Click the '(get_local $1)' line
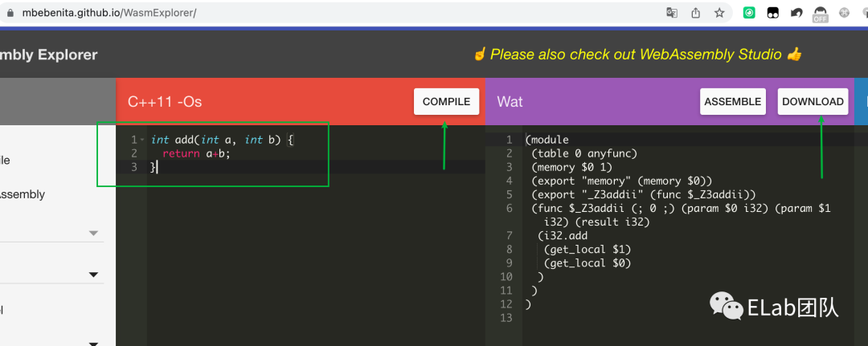 coord(588,250)
